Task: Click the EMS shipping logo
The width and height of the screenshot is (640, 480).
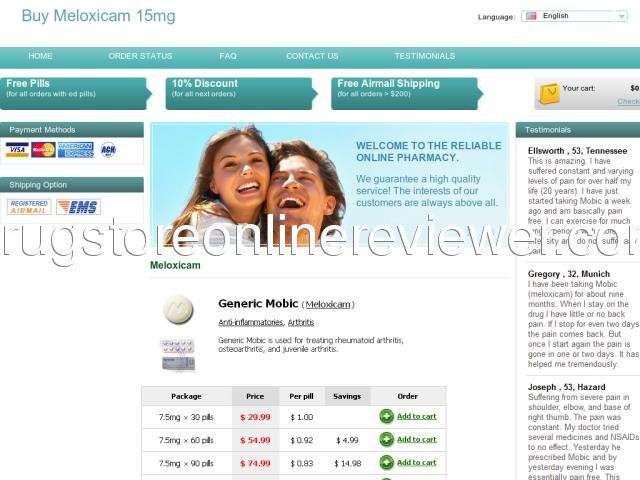Action: 78,207
